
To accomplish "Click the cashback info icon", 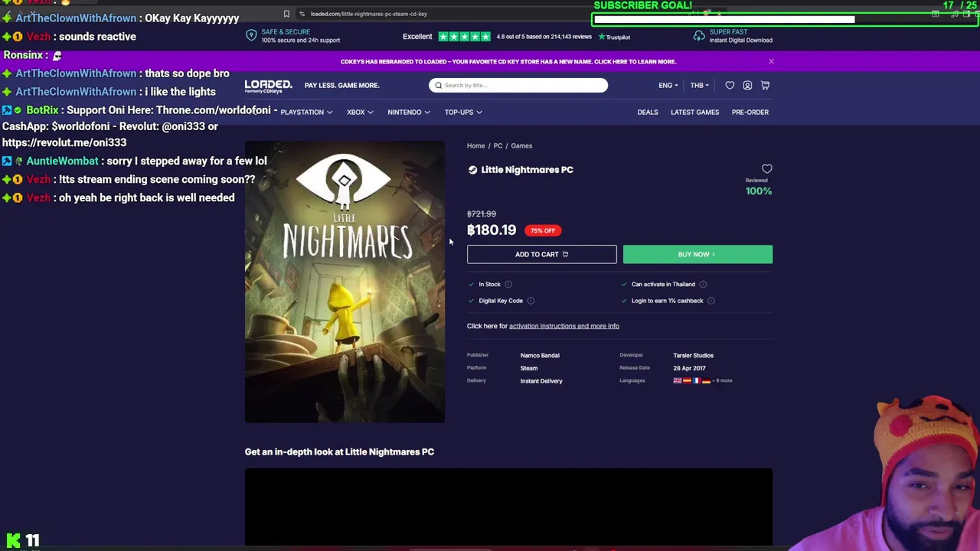I will pyautogui.click(x=711, y=301).
